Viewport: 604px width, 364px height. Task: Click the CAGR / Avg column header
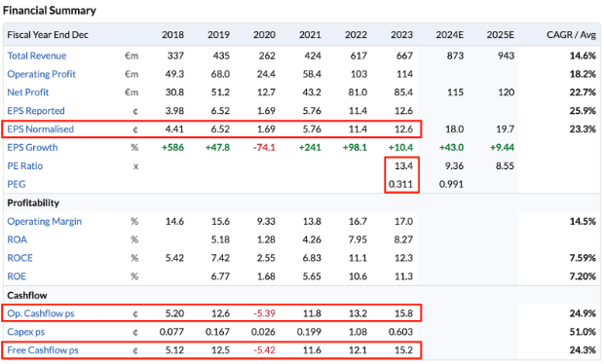(x=571, y=35)
